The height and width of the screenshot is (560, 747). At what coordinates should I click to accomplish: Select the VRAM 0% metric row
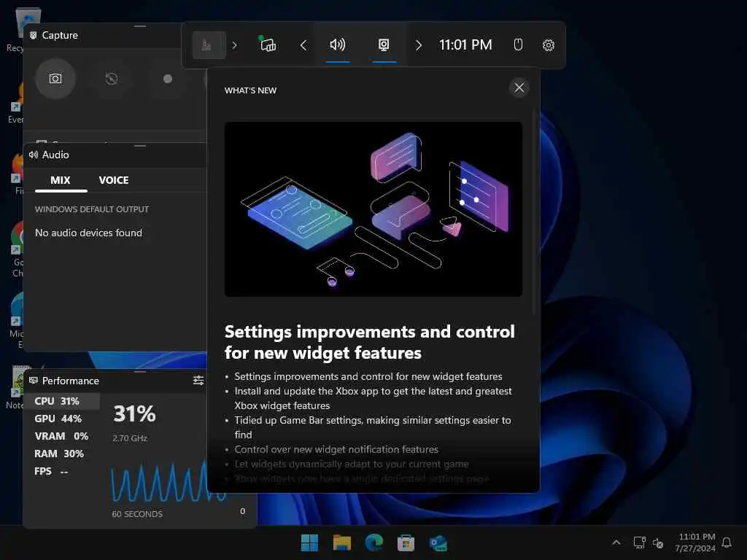pyautogui.click(x=62, y=436)
